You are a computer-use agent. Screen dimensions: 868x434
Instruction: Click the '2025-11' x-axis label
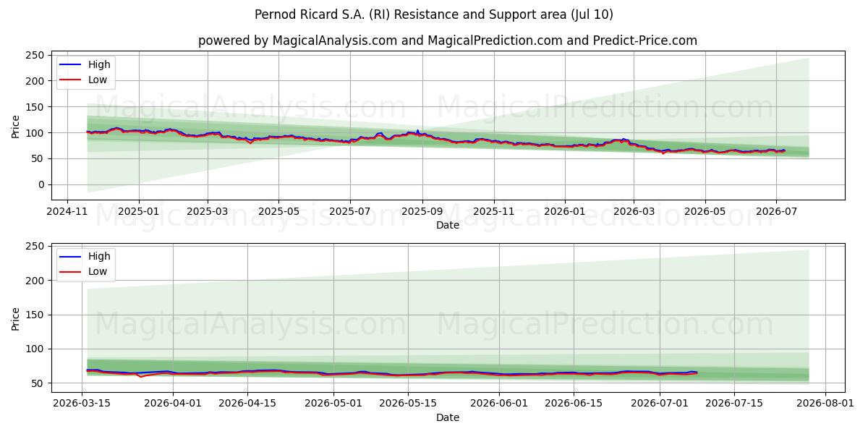[494, 212]
